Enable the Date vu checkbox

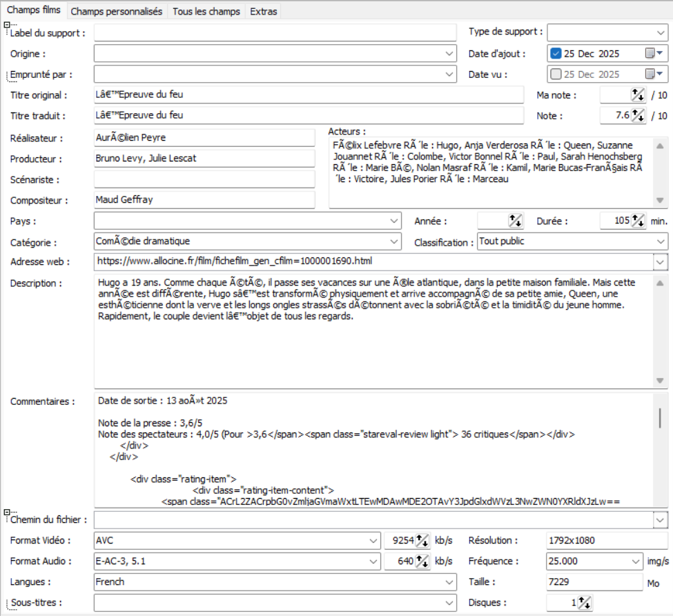(x=556, y=74)
